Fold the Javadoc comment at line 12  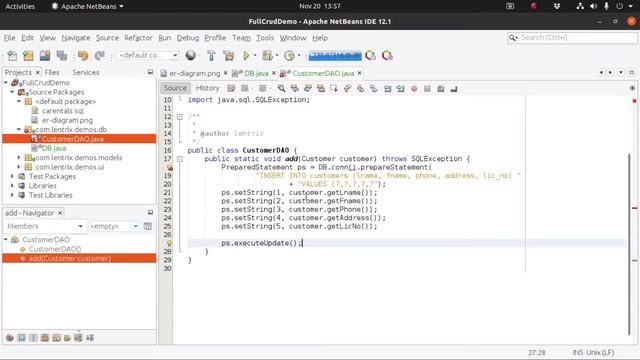click(x=180, y=117)
